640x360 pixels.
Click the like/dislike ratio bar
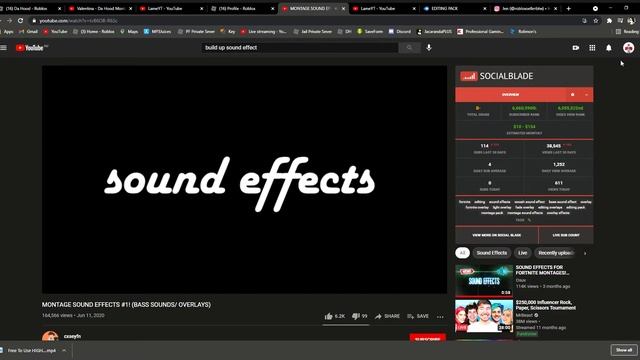click(x=346, y=325)
